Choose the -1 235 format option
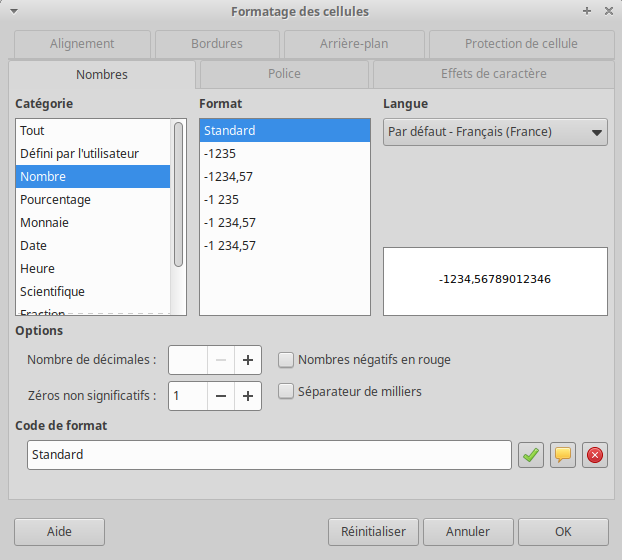Image resolution: width=622 pixels, height=560 pixels. coord(220,200)
